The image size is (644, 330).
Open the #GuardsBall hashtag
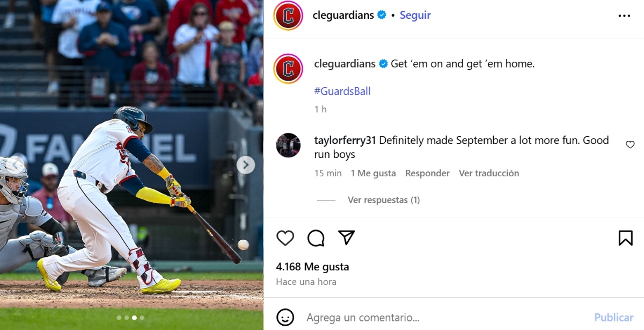click(x=342, y=91)
